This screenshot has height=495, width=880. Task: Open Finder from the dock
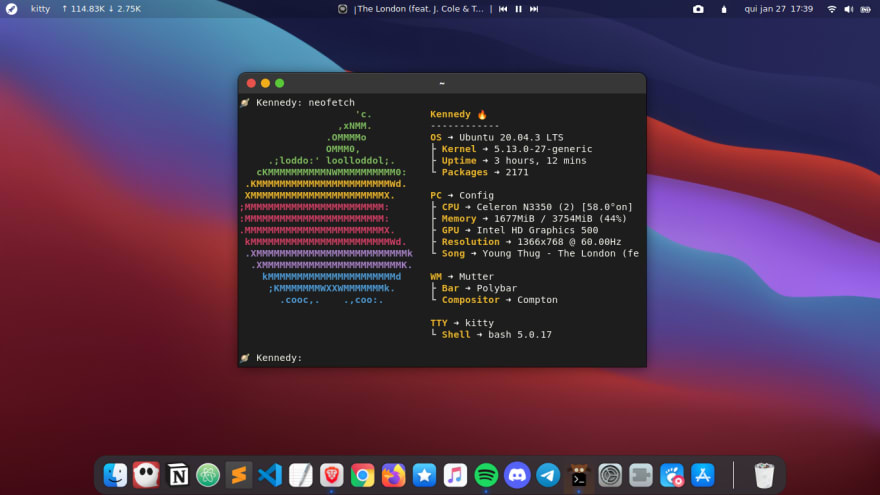(x=116, y=475)
